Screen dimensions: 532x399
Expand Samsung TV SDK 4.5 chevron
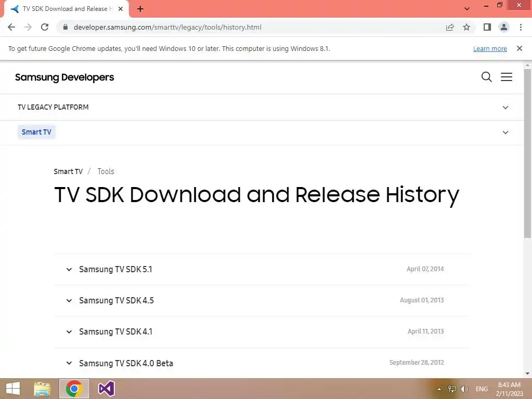click(x=69, y=301)
